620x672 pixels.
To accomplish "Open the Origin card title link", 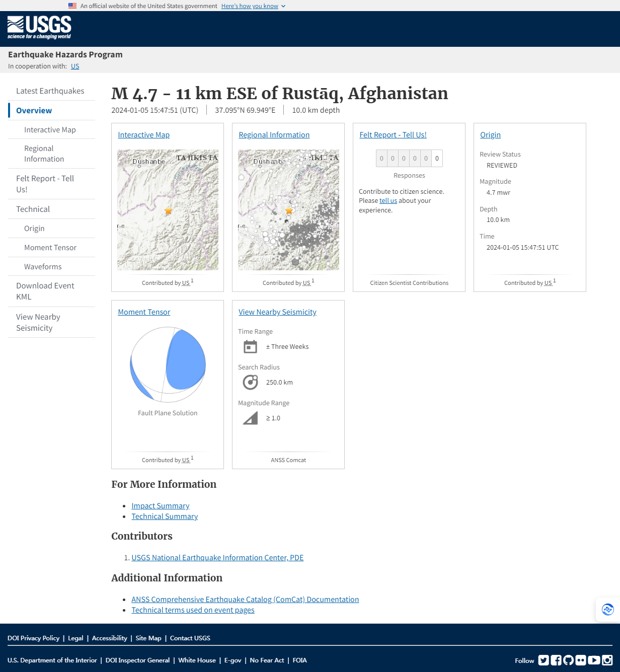I will 490,135.
